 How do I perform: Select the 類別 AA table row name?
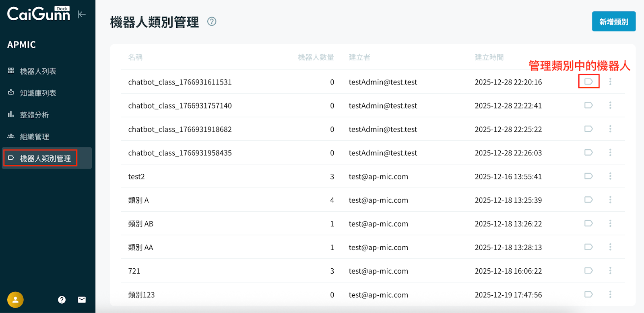[140, 247]
